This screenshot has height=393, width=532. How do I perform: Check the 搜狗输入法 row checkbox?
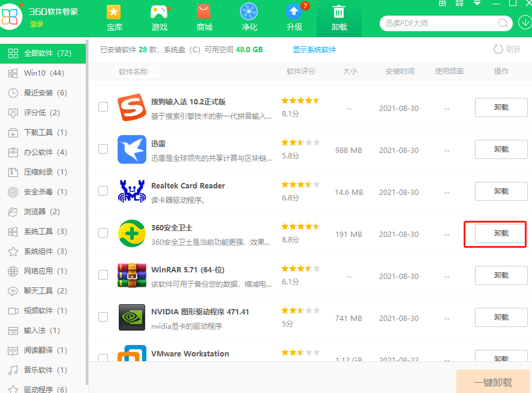click(103, 107)
